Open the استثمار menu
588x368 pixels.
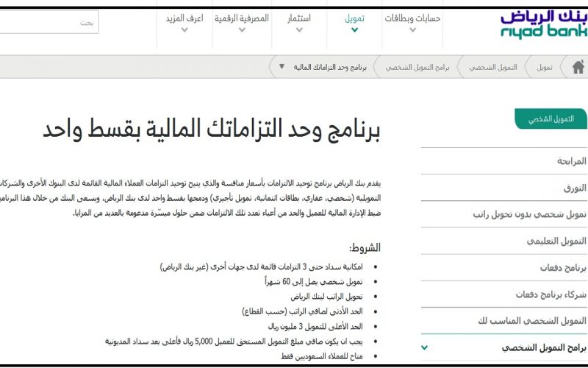pos(299,18)
